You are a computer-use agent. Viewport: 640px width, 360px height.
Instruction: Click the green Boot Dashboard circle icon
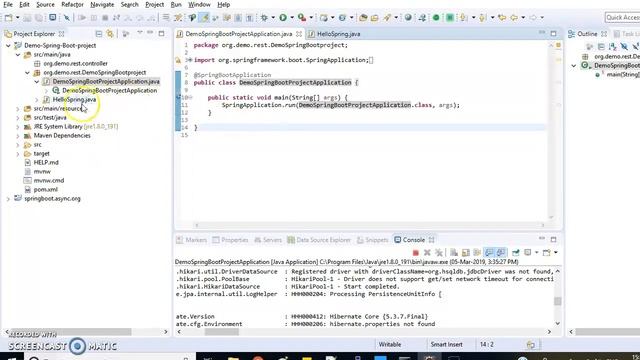[x=436, y=18]
